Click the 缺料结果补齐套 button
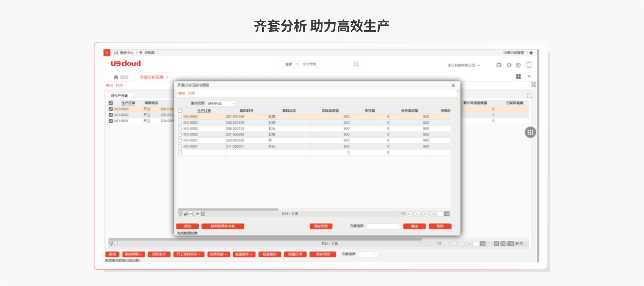The image size is (644, 286). [x=223, y=226]
